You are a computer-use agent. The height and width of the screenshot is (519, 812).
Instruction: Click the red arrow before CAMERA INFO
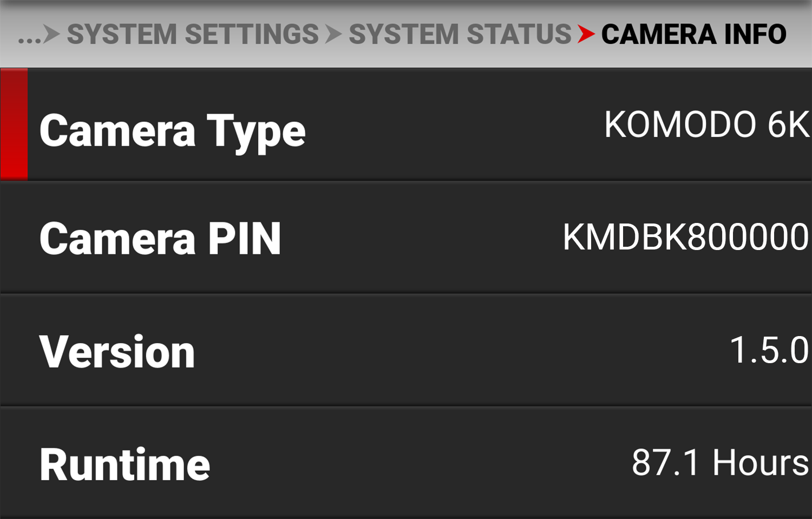coord(586,34)
